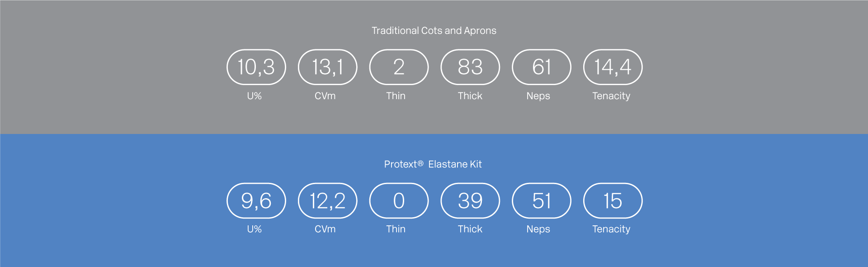Select the 12,2 CVm value badge
868x267 pixels.
(x=327, y=200)
